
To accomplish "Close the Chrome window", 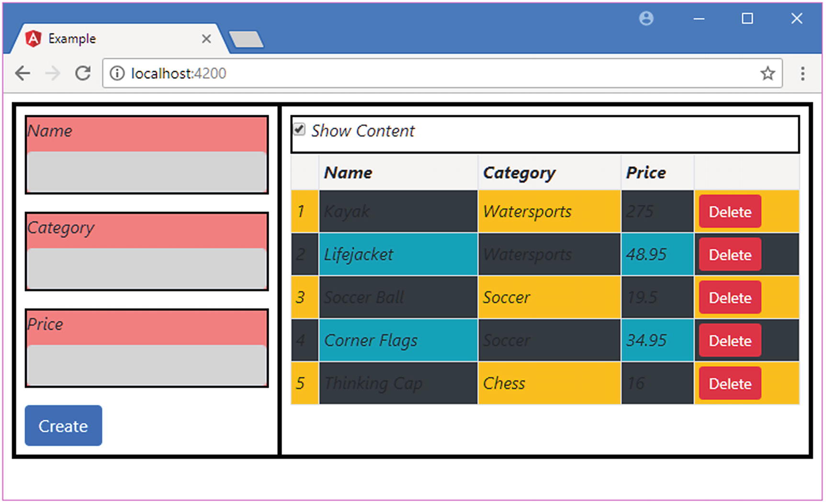I will click(796, 19).
